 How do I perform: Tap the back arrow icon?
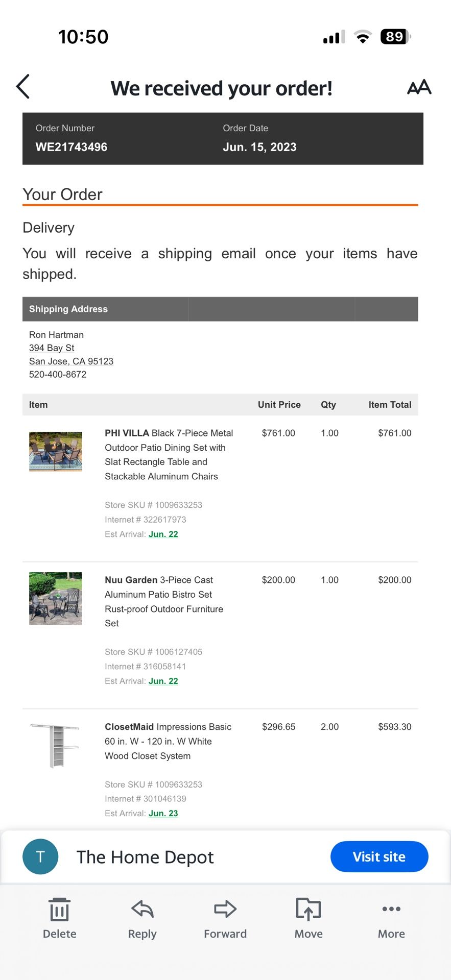point(23,87)
